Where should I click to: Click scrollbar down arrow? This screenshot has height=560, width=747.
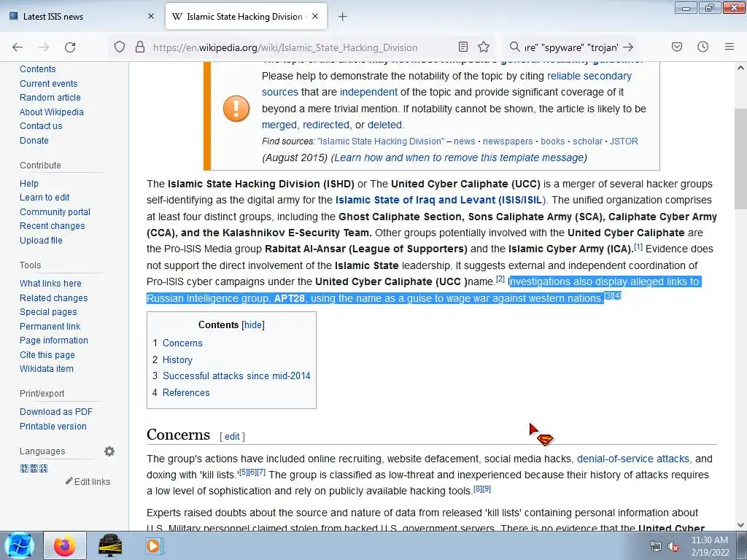pos(740,525)
